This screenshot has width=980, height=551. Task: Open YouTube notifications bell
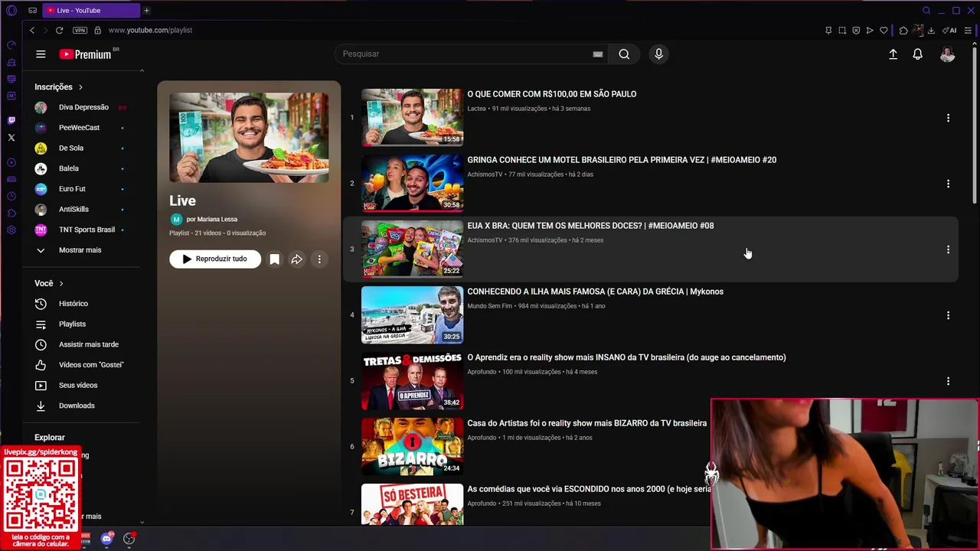point(917,54)
